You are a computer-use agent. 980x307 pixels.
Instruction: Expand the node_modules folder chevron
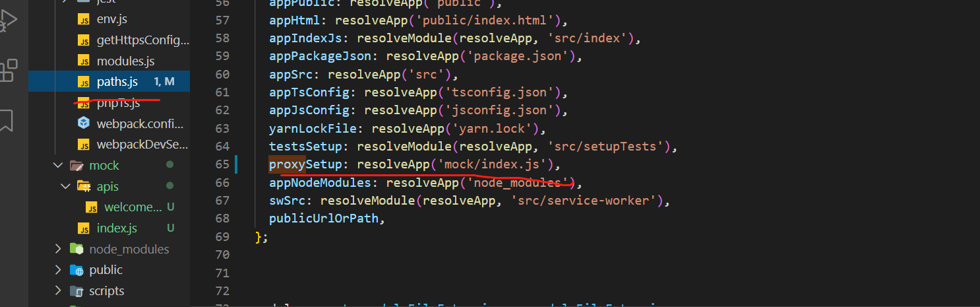[58, 249]
